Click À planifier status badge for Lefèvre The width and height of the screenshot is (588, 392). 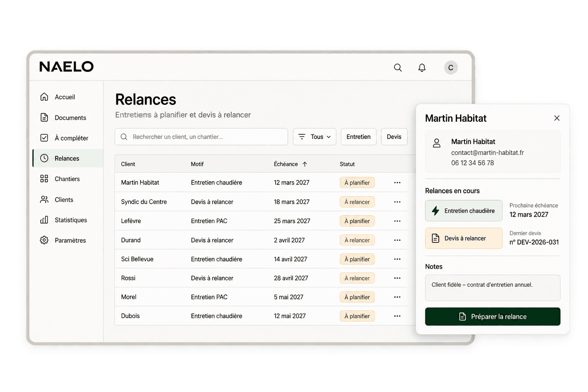tap(357, 221)
